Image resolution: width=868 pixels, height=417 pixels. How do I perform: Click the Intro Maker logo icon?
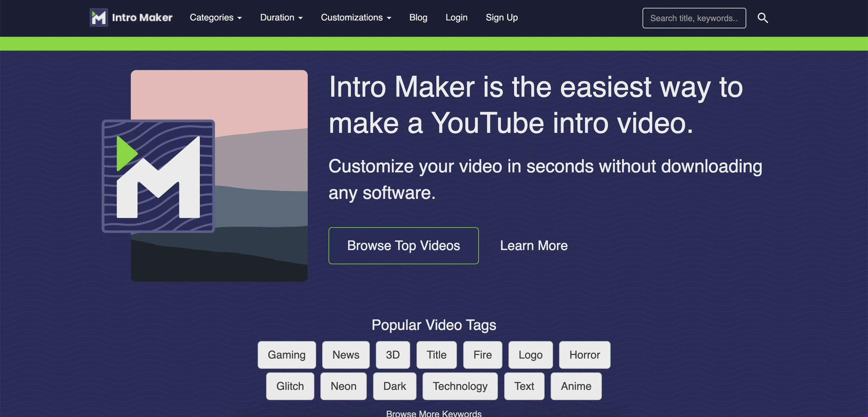(99, 18)
